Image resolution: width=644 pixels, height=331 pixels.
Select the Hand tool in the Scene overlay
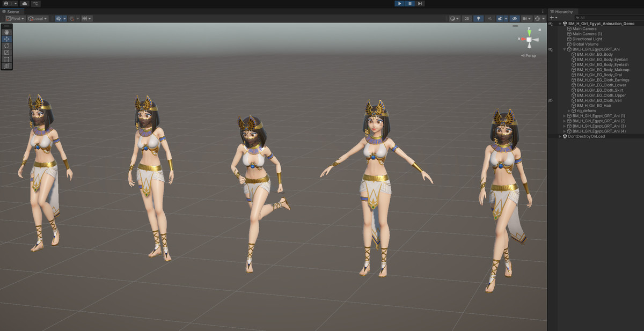pyautogui.click(x=6, y=31)
